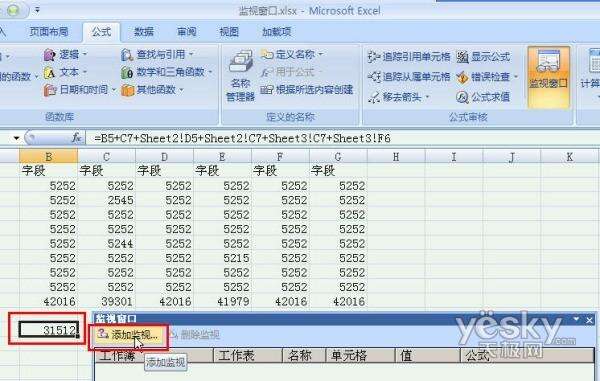Open the 日期和时间 functions icon
This screenshot has width=600, height=381.
[50, 90]
